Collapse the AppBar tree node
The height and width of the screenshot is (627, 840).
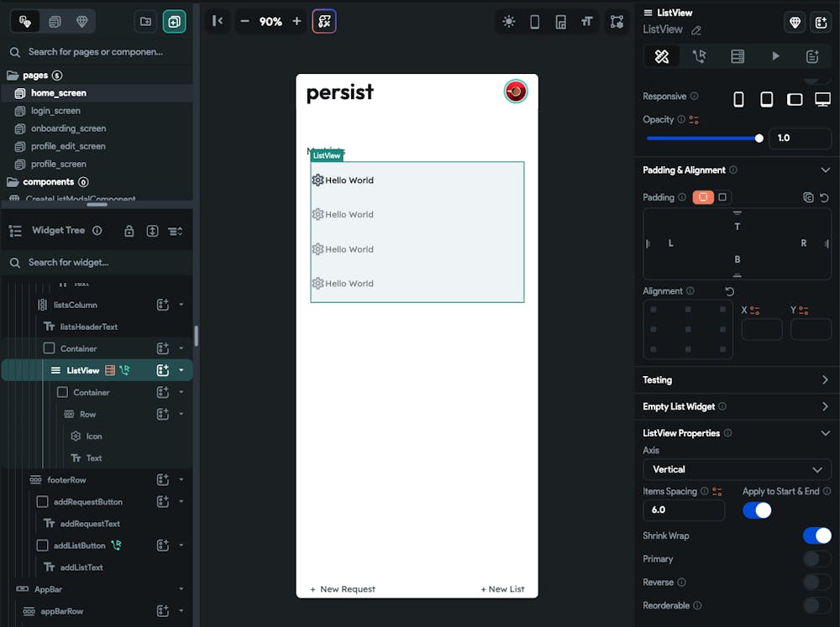(x=181, y=589)
